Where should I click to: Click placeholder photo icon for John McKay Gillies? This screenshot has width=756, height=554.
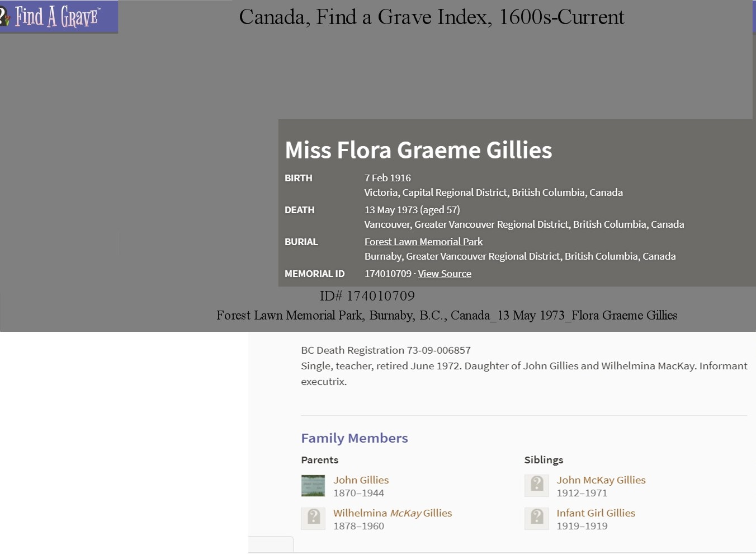537,486
